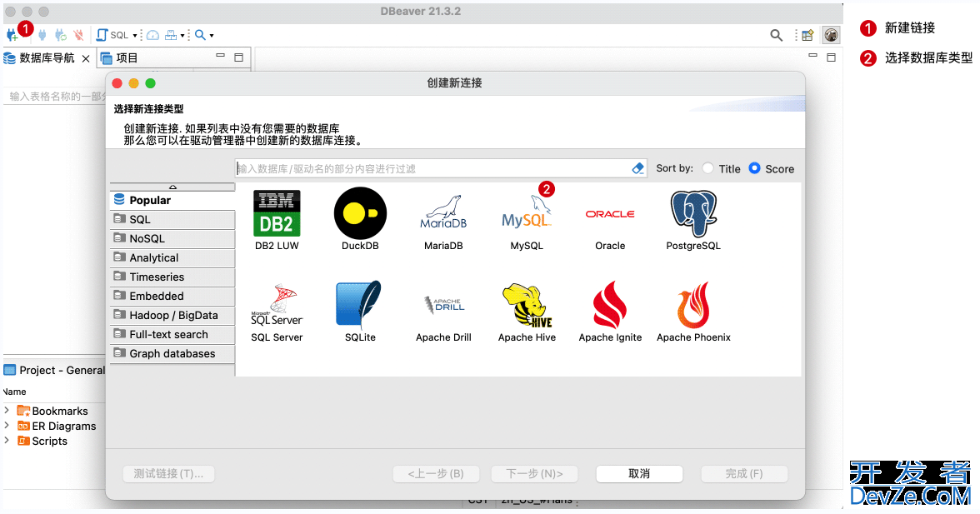Click the Open Perspective icon
The height and width of the screenshot is (514, 980).
807,35
